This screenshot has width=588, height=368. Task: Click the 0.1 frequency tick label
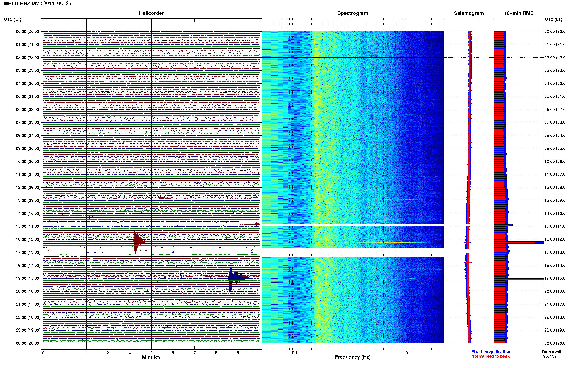coord(295,353)
